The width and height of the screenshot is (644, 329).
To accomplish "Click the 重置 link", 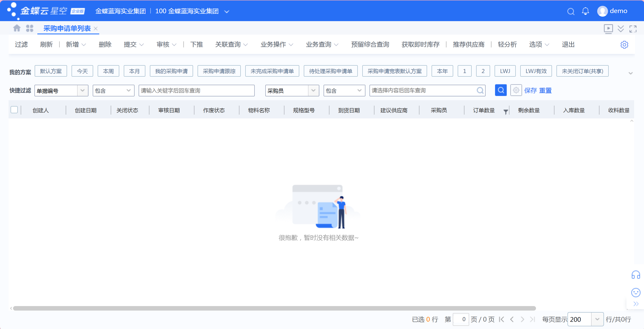I will tap(545, 90).
